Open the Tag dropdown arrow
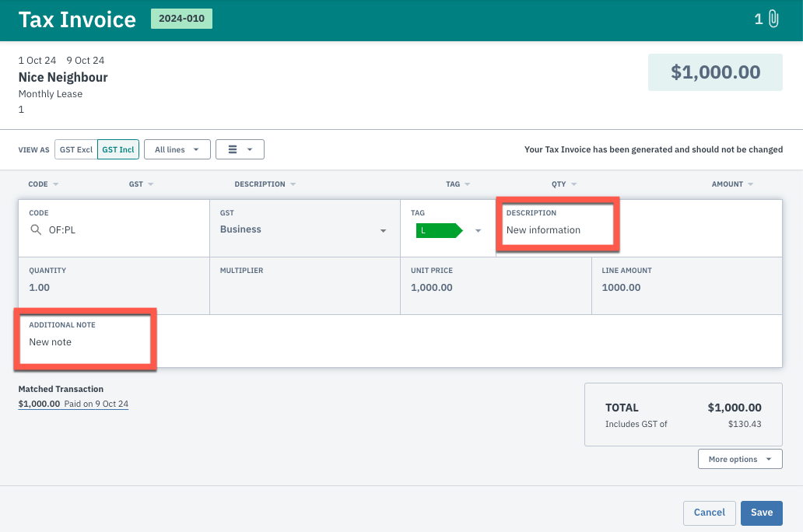Screen dimensions: 803x532 (x=478, y=230)
